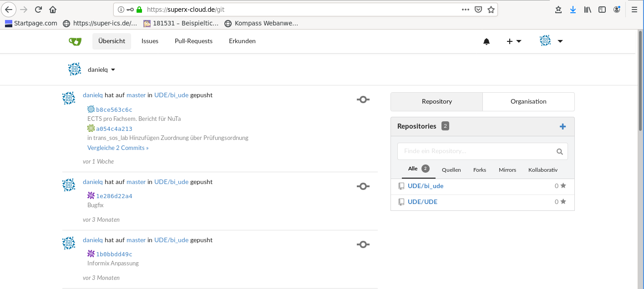Open the UDE/bi_ude repository from the list
The image size is (644, 289).
tap(425, 186)
